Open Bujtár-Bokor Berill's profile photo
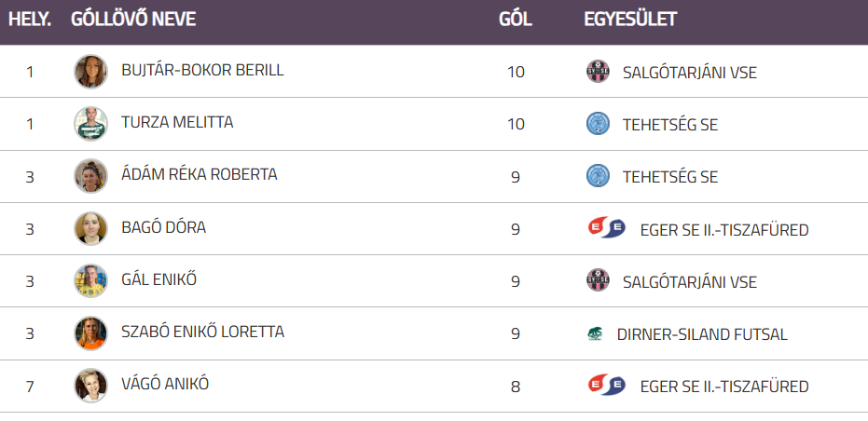 pos(90,72)
